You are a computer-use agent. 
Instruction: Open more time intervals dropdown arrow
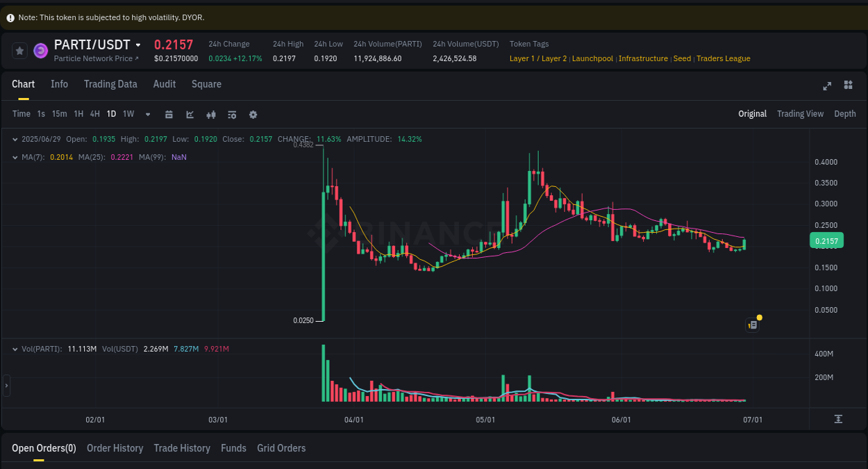147,114
